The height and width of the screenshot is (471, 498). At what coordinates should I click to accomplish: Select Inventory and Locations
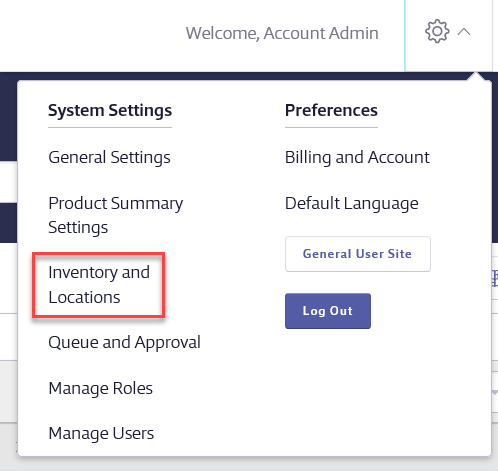(x=99, y=285)
